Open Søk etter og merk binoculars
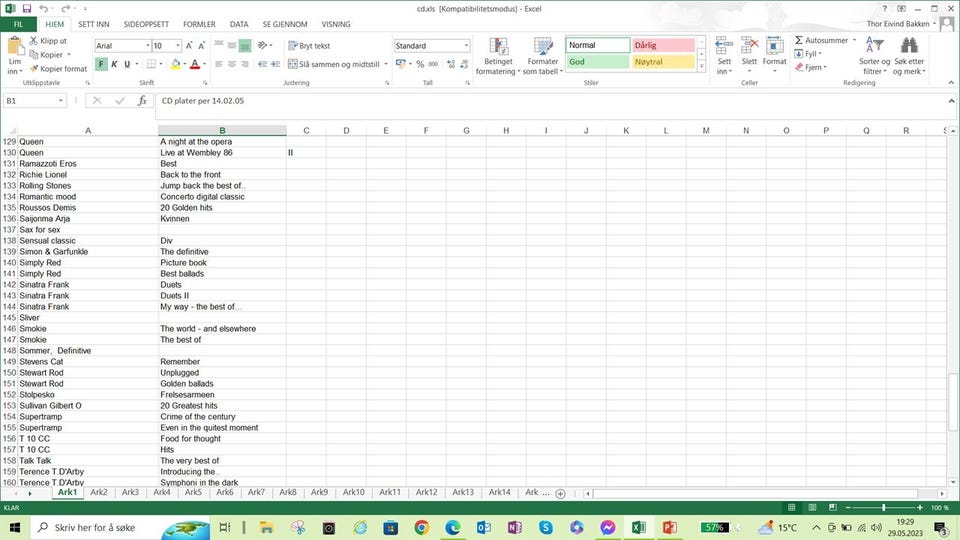 (909, 56)
